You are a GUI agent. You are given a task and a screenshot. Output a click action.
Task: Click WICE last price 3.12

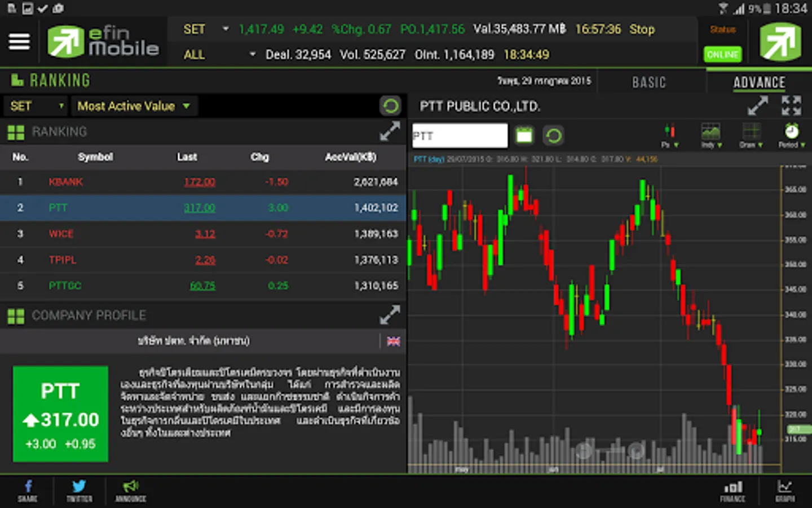click(205, 234)
